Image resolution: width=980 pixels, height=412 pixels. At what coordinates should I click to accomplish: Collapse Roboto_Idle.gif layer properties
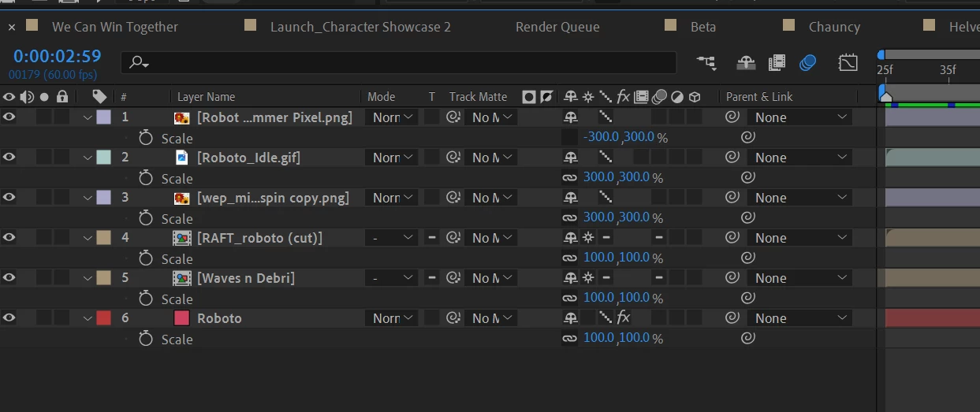(x=88, y=158)
